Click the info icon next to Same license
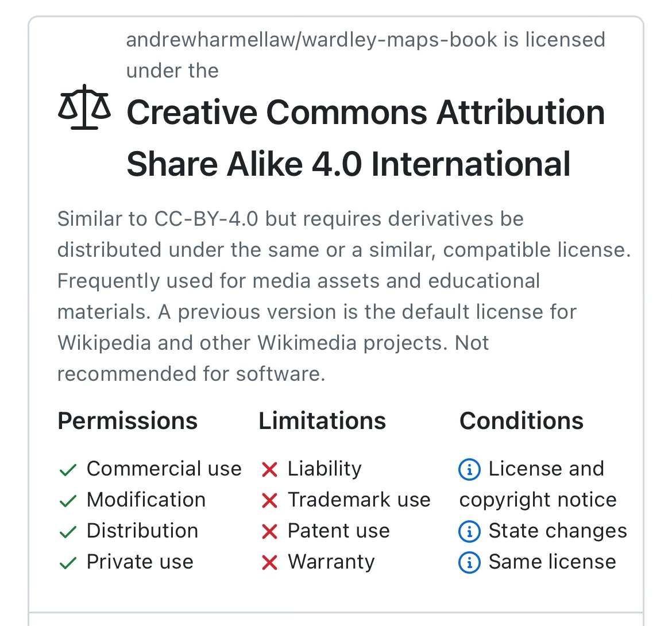 point(469,563)
